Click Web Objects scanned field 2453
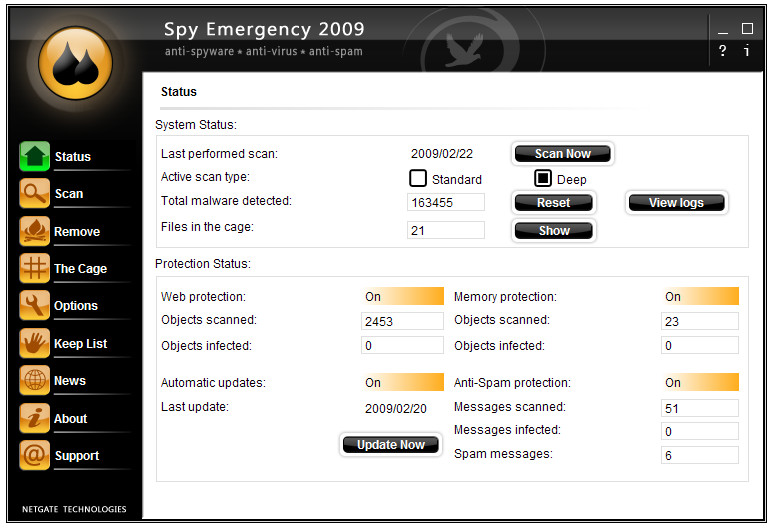The width and height of the screenshot is (771, 528). pyautogui.click(x=402, y=321)
